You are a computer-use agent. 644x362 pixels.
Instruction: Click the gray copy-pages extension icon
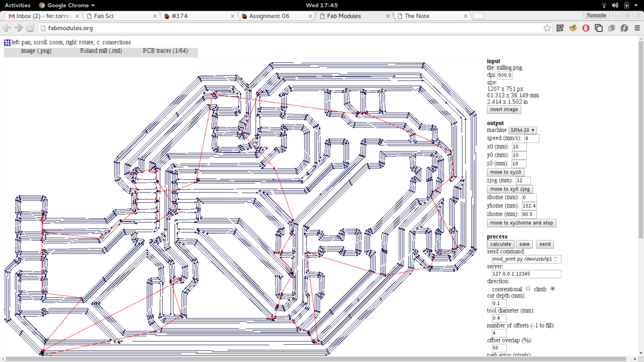[611, 28]
